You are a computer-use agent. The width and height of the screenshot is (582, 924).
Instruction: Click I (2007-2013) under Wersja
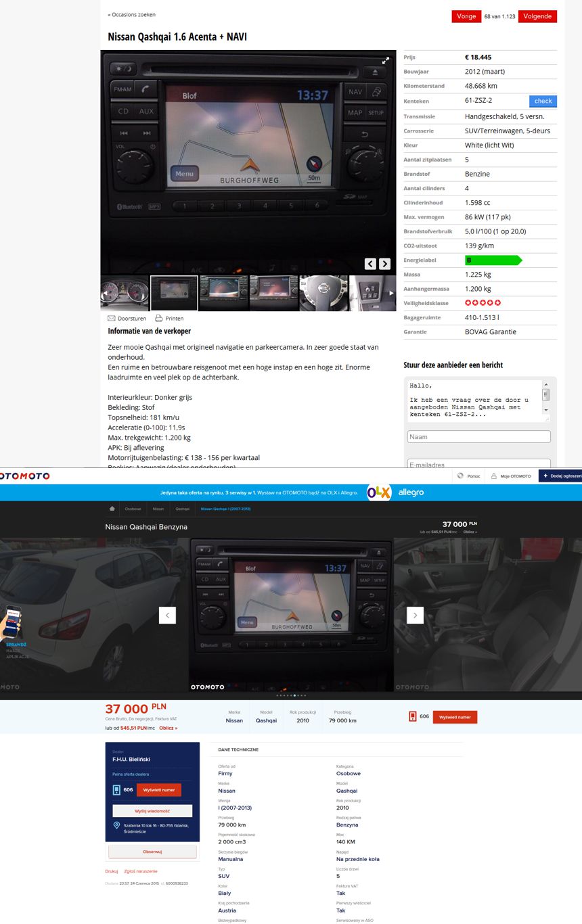[235, 808]
